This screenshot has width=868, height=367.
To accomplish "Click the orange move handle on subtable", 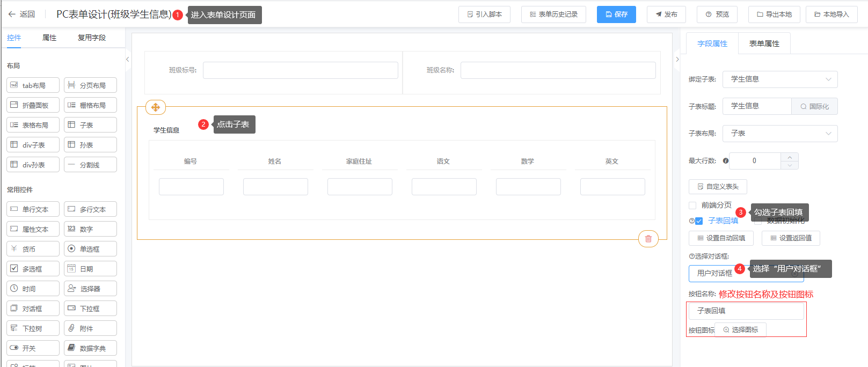I will (156, 107).
